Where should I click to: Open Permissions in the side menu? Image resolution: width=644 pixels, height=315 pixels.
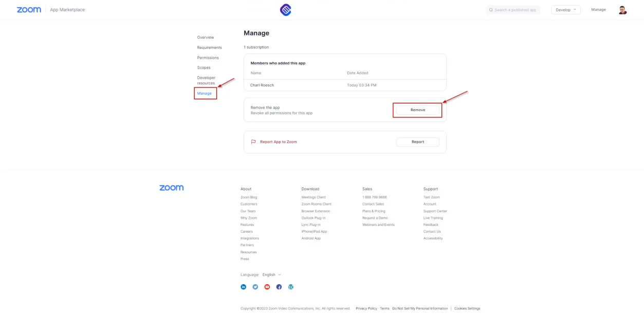pyautogui.click(x=208, y=58)
